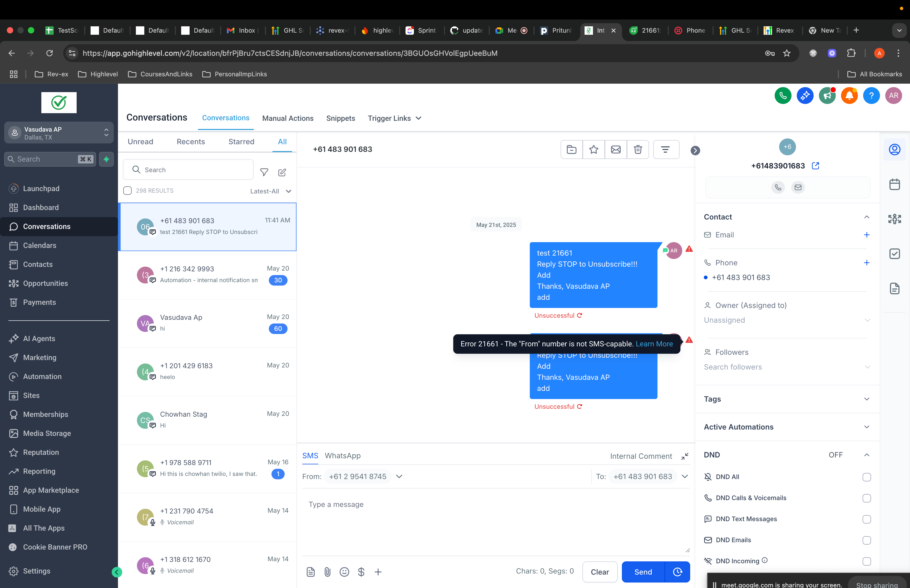This screenshot has height=588, width=910.
Task: Click the plus icon in composer toolbar
Action: (378, 572)
